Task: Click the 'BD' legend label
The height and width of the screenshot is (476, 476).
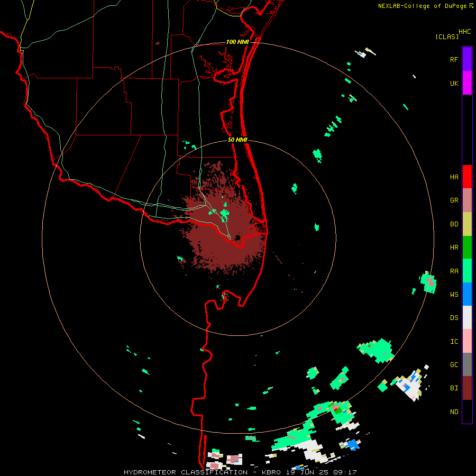Action: (x=454, y=224)
